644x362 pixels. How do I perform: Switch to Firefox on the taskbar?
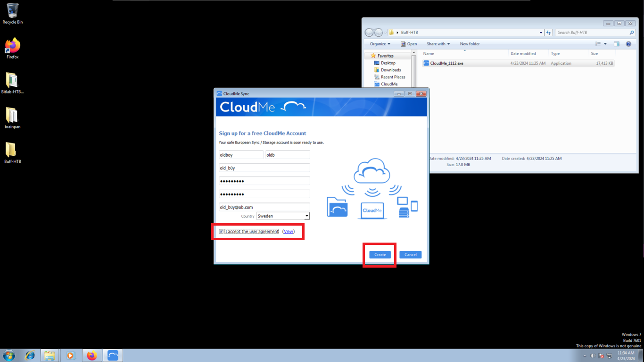pos(92,355)
